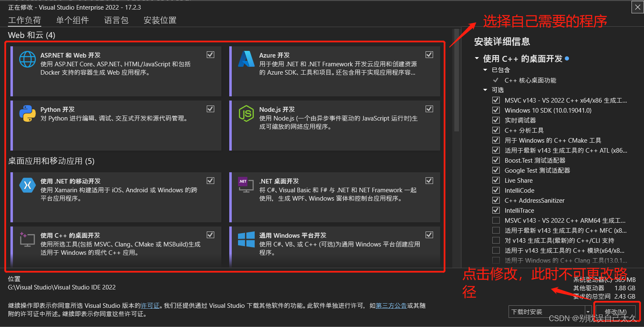This screenshot has width=644, height=327.
Task: Switch to the 工作负荷 (Workloads) tab
Action: click(25, 20)
